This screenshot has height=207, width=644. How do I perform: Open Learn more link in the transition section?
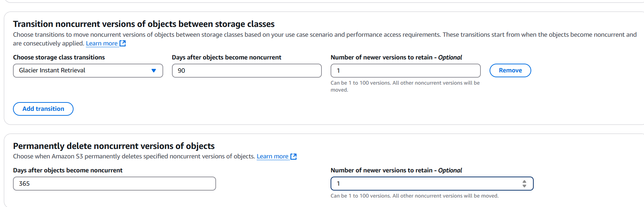tap(102, 43)
